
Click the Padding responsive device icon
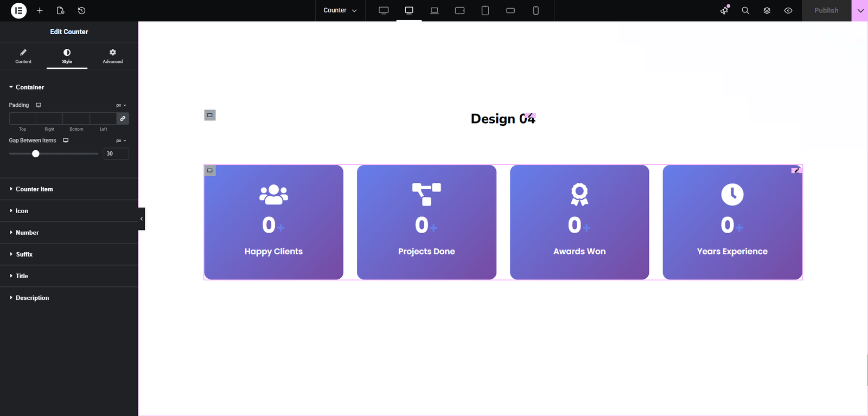[x=39, y=105]
